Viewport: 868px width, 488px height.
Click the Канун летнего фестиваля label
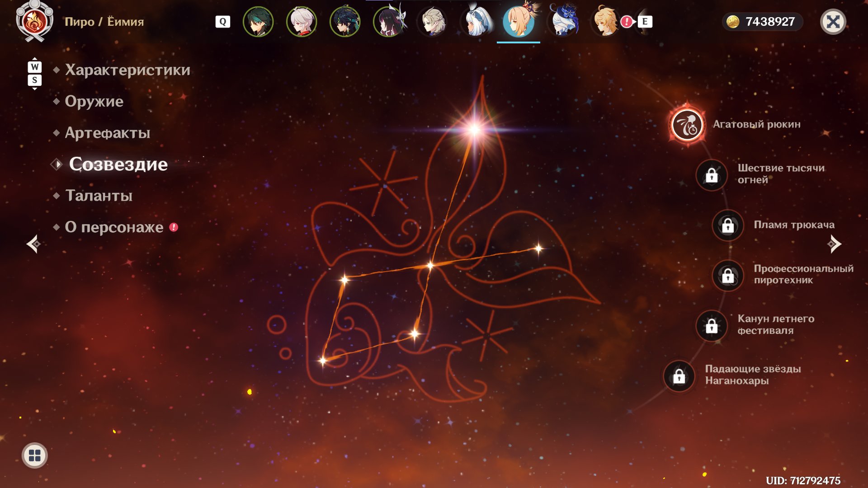pyautogui.click(x=776, y=324)
